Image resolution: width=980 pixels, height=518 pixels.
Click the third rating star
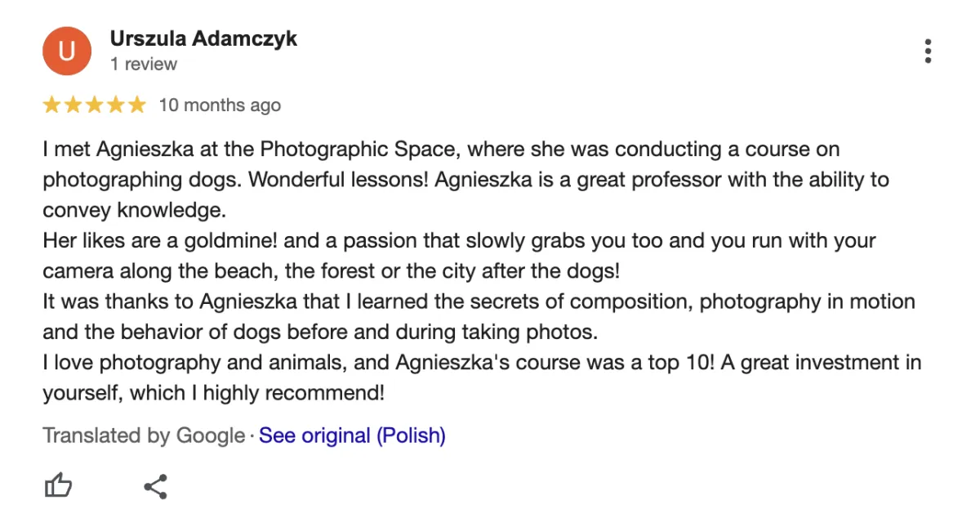95,105
